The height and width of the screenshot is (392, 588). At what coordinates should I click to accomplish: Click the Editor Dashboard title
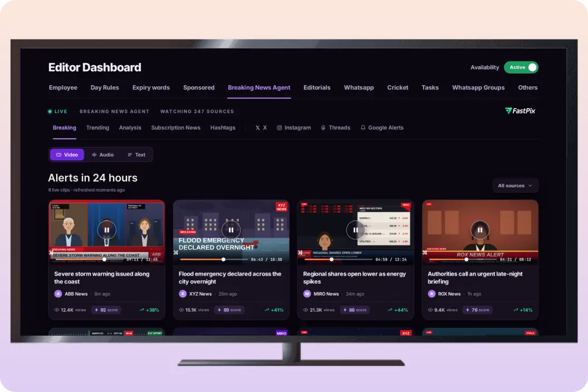pos(95,67)
